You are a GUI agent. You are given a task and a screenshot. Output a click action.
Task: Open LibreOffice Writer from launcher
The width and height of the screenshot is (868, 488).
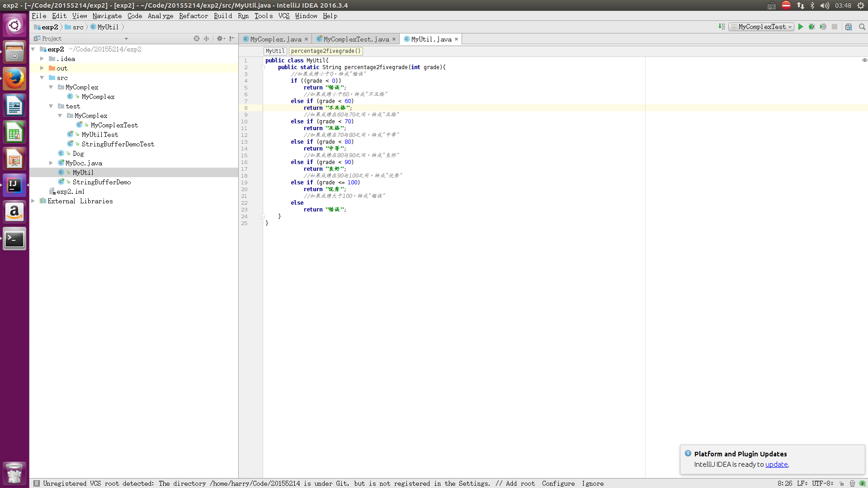tap(14, 106)
